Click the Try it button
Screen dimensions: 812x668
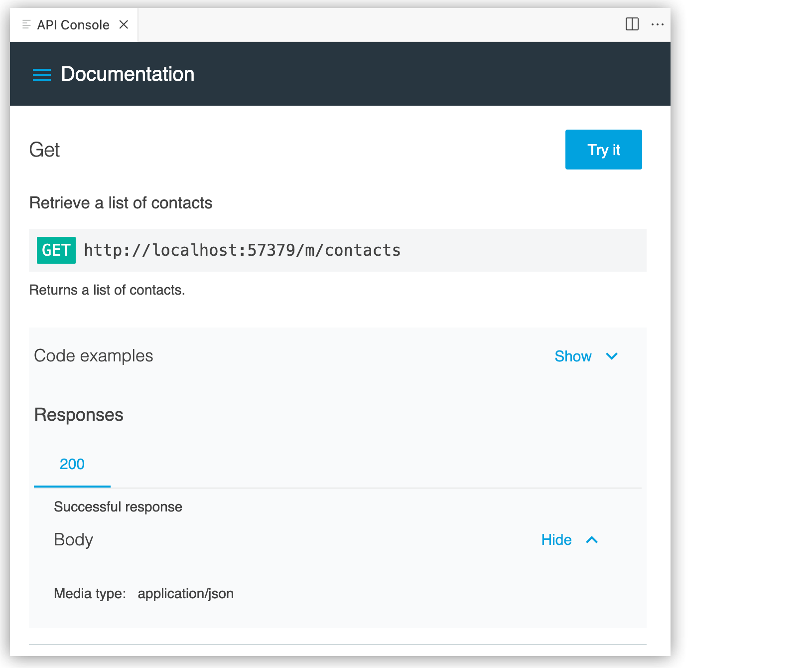click(603, 149)
